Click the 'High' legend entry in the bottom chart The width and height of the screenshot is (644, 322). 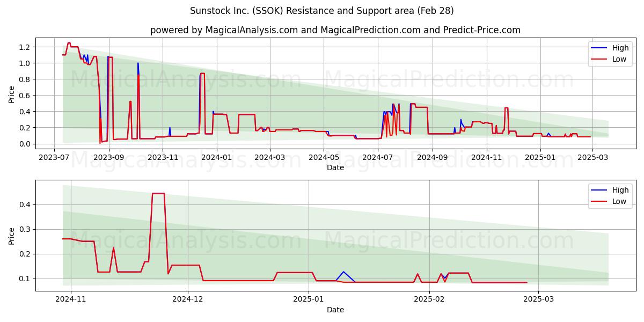click(620, 190)
